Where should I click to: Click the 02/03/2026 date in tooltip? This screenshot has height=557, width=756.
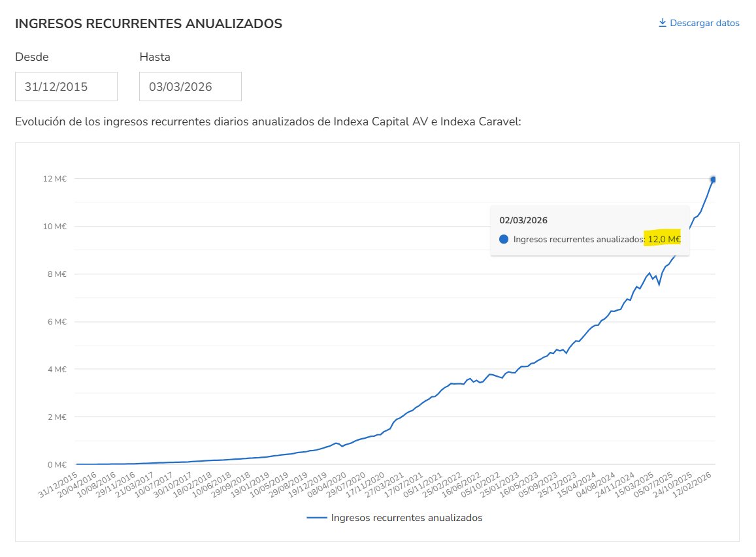click(x=523, y=220)
